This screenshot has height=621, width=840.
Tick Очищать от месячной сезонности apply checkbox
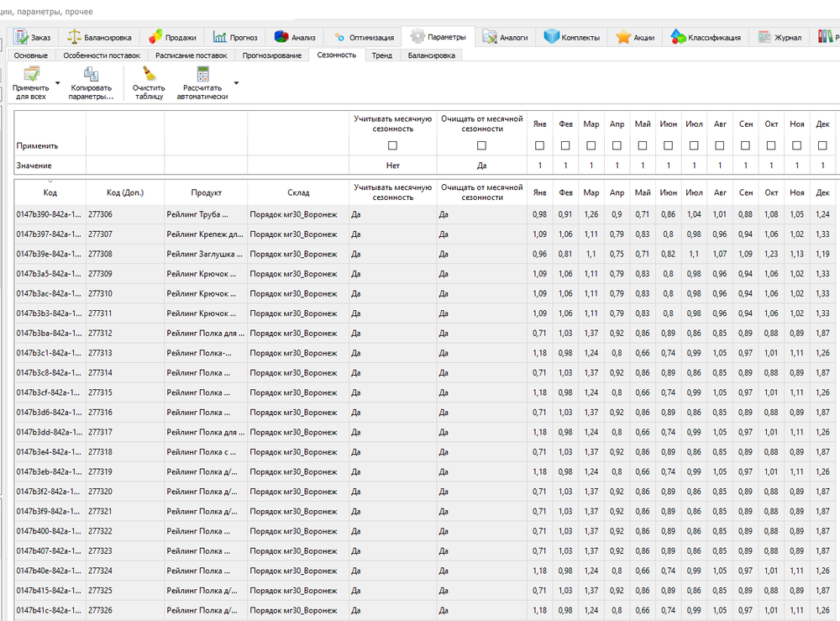[x=481, y=145]
